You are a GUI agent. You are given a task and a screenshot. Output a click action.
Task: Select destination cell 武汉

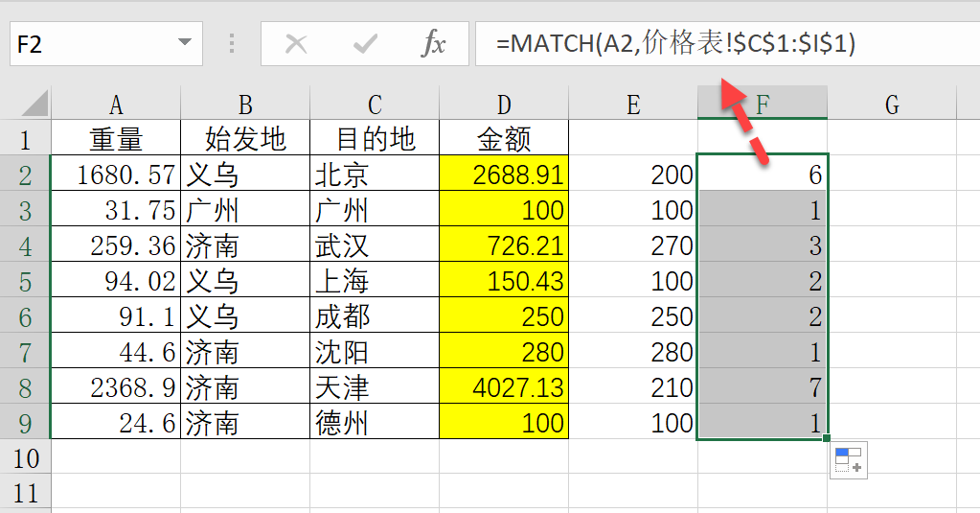point(375,244)
